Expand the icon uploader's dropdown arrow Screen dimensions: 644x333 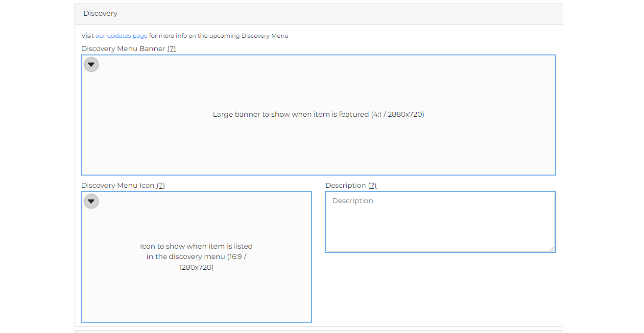(91, 201)
